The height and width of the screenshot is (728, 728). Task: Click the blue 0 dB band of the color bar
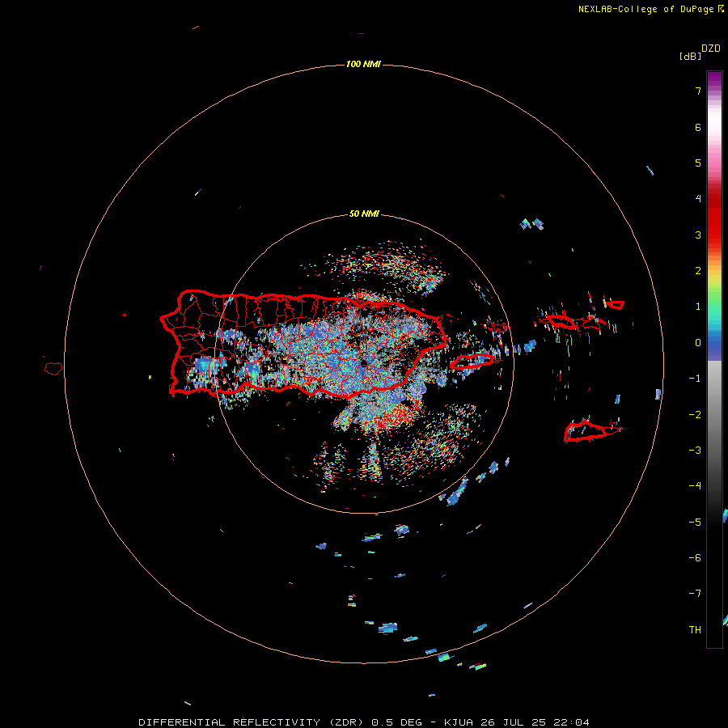[x=714, y=344]
